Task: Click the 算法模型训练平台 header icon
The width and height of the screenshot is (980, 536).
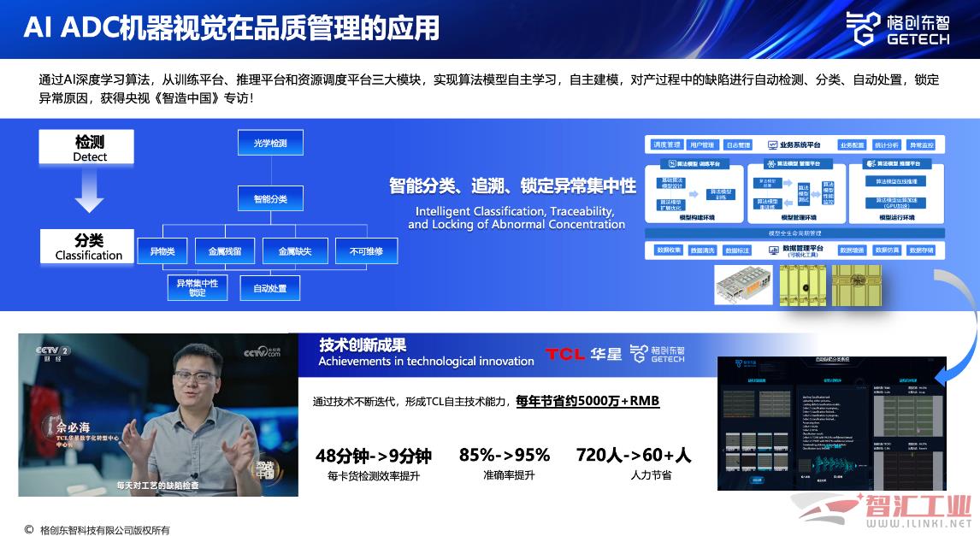Action: pyautogui.click(x=672, y=163)
